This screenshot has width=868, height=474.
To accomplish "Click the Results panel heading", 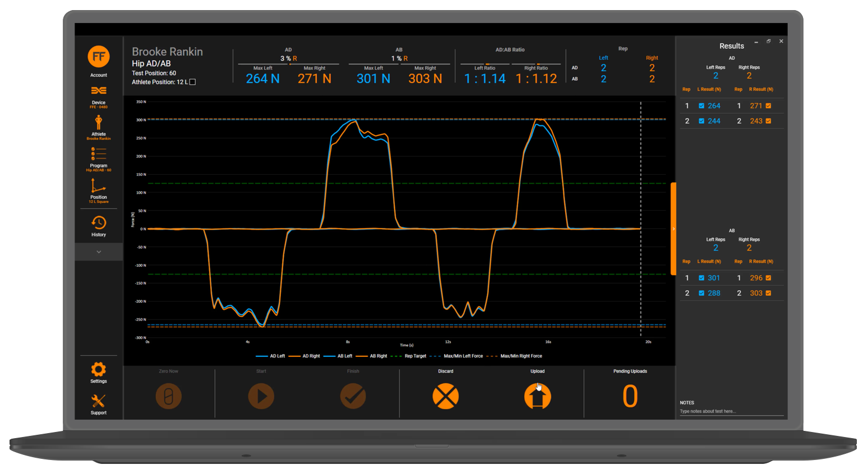I will click(x=732, y=46).
